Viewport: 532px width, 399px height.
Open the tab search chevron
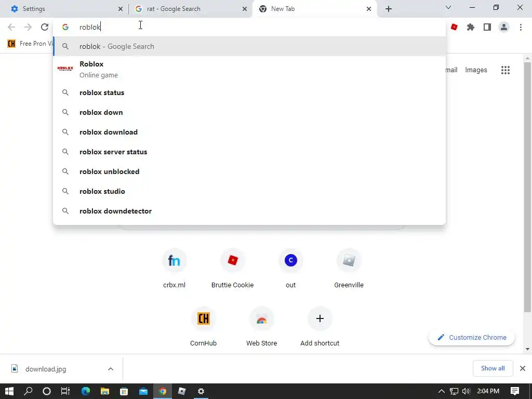(x=448, y=7)
